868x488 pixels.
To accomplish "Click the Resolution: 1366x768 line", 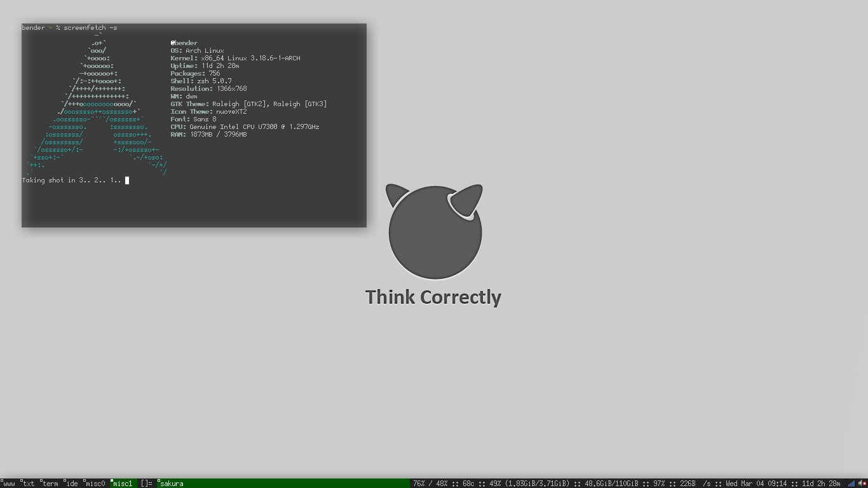I will pos(208,89).
